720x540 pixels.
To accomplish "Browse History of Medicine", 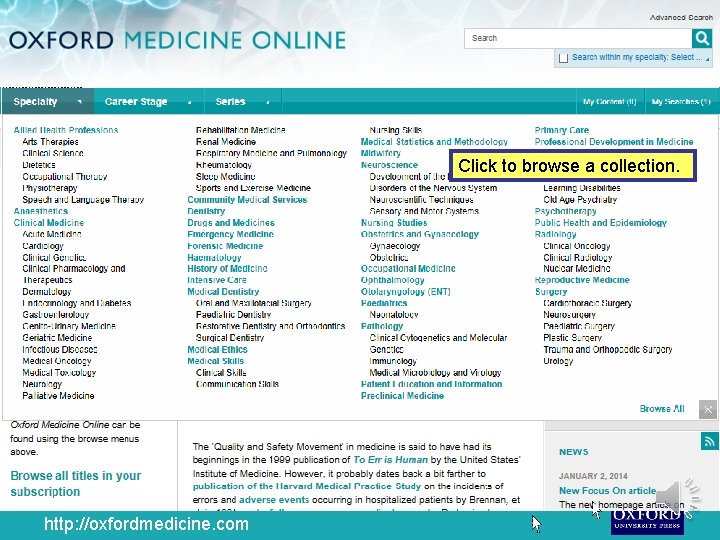I will 227,269.
